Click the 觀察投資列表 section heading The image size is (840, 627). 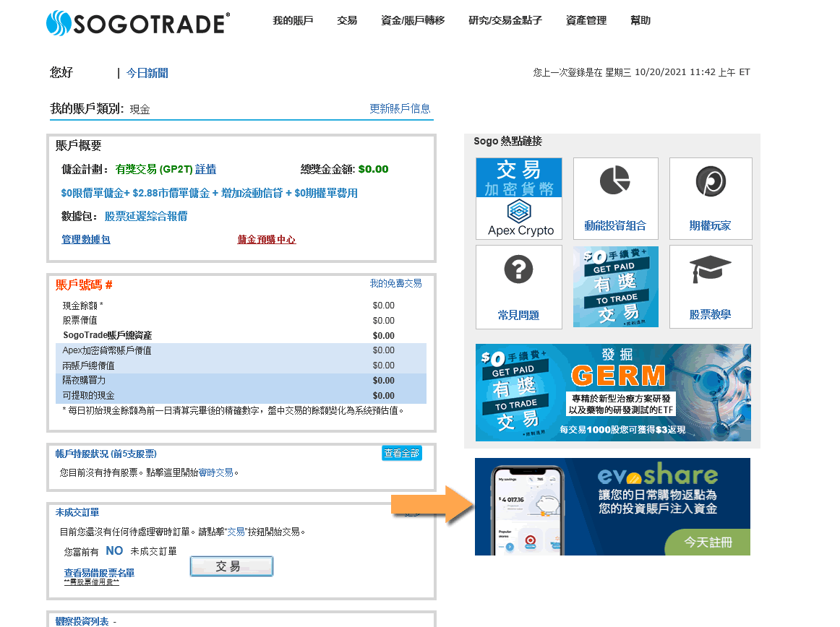point(82,621)
